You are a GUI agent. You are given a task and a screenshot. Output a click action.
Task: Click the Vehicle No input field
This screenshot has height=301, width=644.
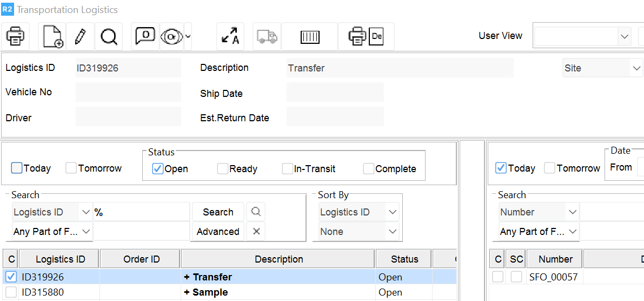click(128, 93)
